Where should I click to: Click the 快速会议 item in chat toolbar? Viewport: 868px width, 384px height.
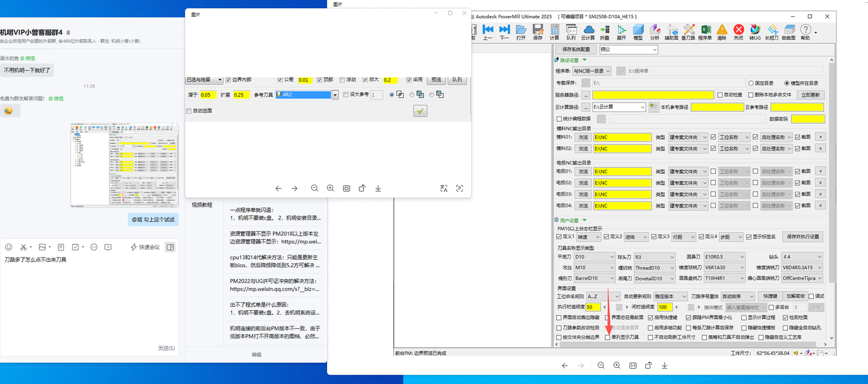pos(145,247)
